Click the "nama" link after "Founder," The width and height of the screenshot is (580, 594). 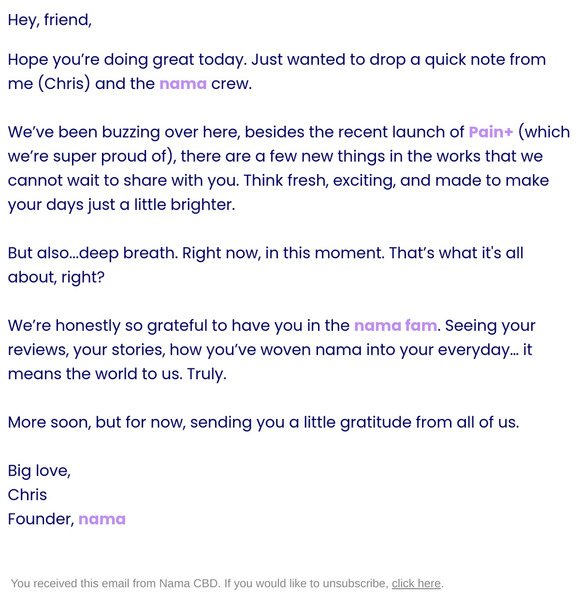point(102,519)
